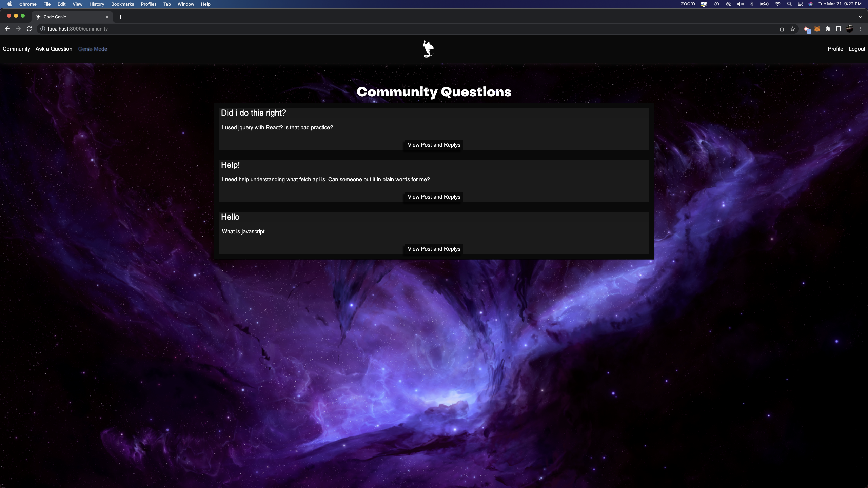
Task: Click the Zoom menu bar item
Action: tap(688, 4)
